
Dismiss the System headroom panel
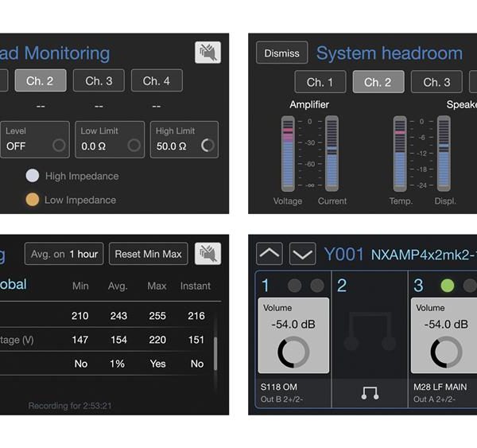click(281, 53)
